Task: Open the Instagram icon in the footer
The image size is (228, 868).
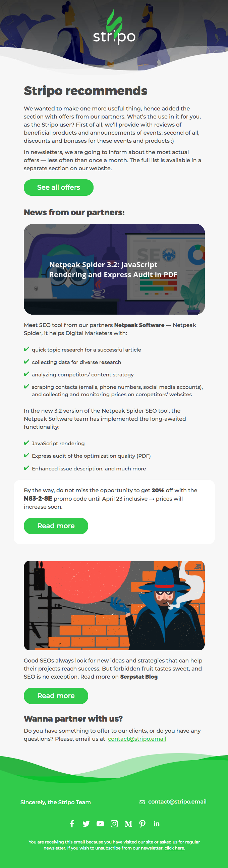Action: coord(114,824)
